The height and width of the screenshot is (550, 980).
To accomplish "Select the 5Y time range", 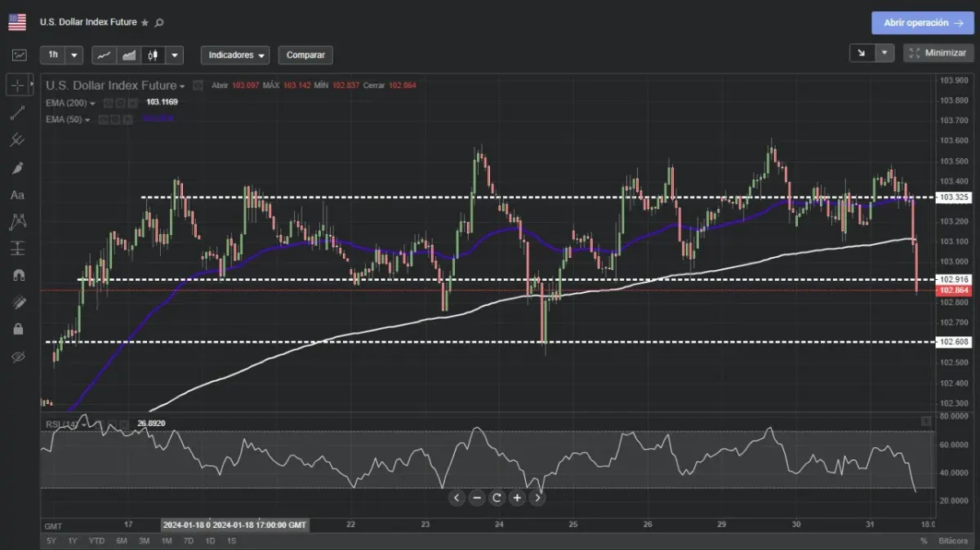I will 51,541.
